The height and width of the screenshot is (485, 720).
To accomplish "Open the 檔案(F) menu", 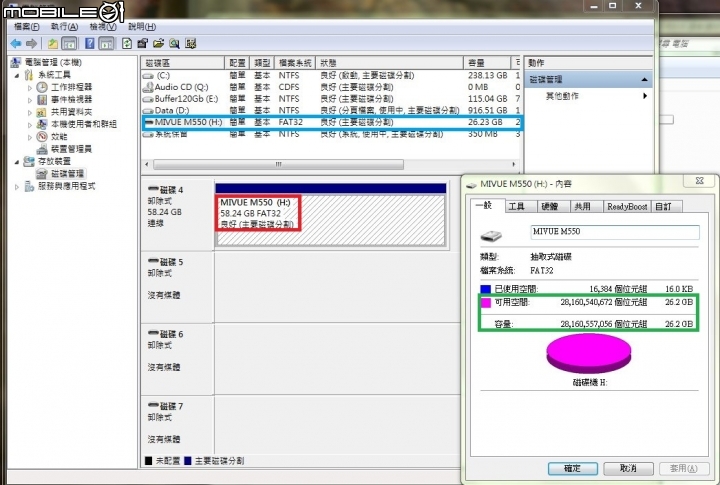I will tap(27, 27).
